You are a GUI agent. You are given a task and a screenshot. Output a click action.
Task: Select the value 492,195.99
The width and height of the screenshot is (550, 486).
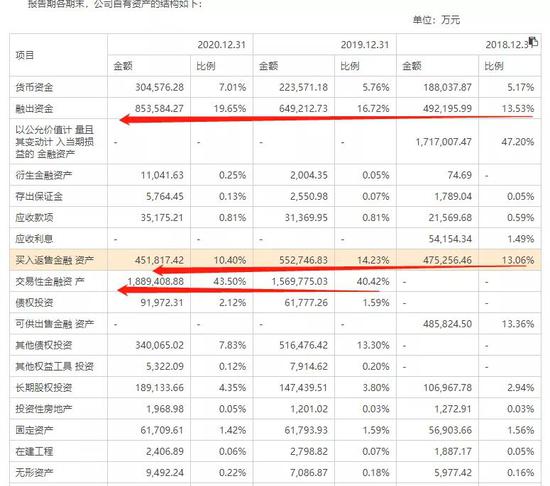click(x=448, y=109)
